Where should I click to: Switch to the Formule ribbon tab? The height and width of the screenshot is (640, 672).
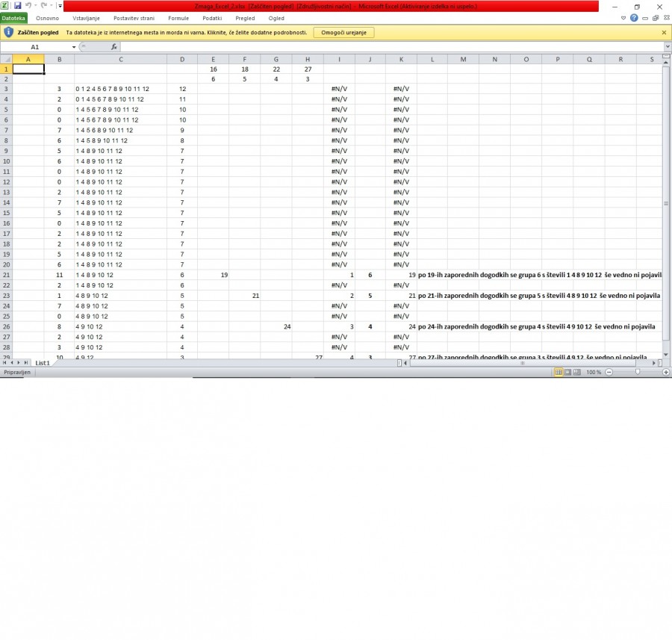[x=178, y=18]
